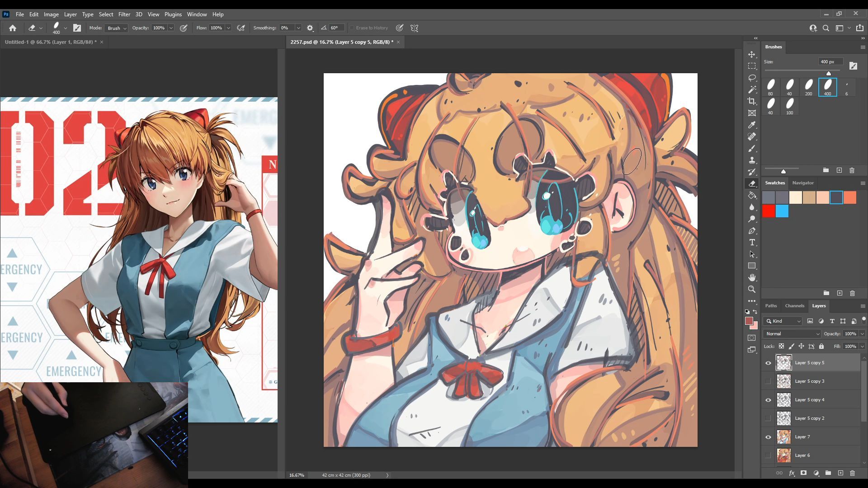Switch to the Navigator tab

[x=802, y=183]
